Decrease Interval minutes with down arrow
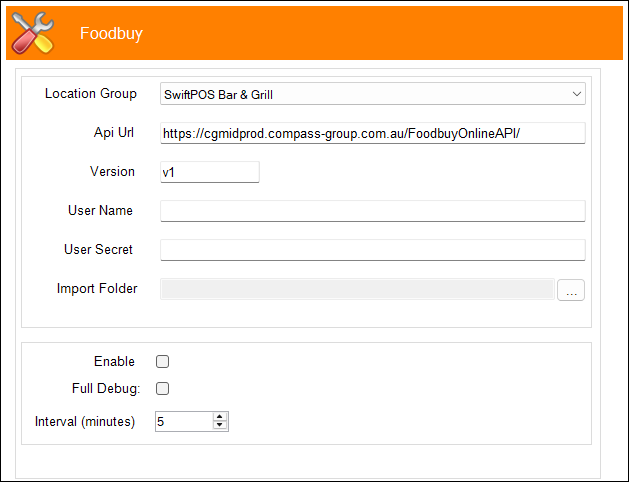Image resolution: width=629 pixels, height=482 pixels. [220, 425]
